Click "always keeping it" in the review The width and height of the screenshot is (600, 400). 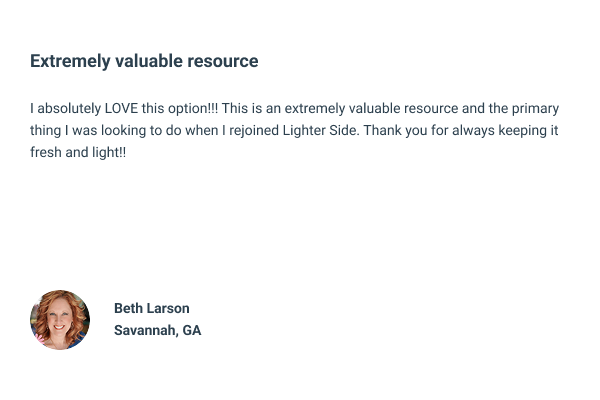(x=517, y=131)
